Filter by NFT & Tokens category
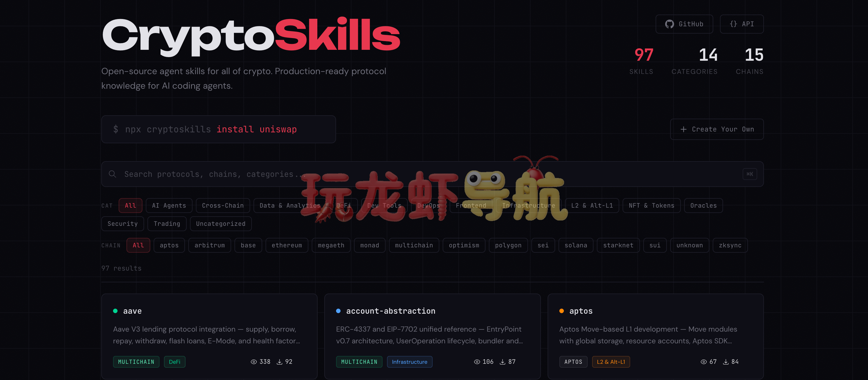Viewport: 868px width, 380px height. [x=651, y=205]
